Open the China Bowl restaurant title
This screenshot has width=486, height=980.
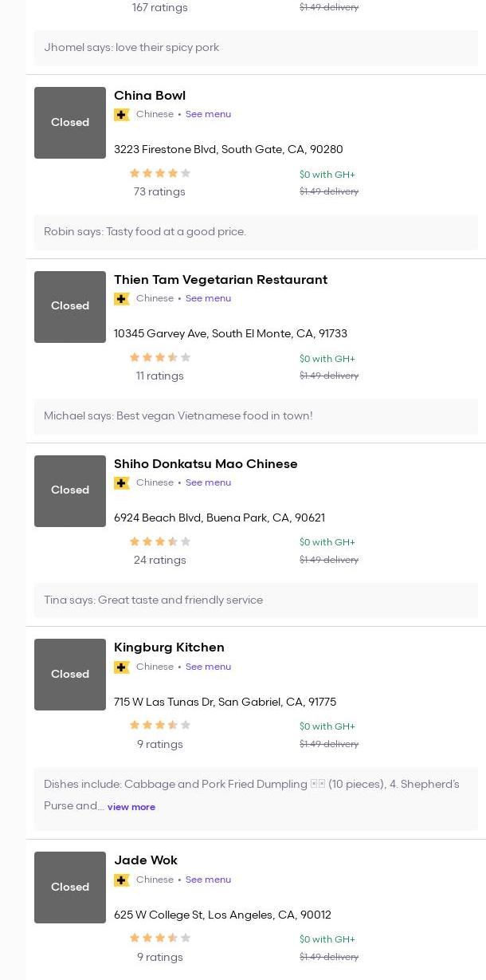150,95
